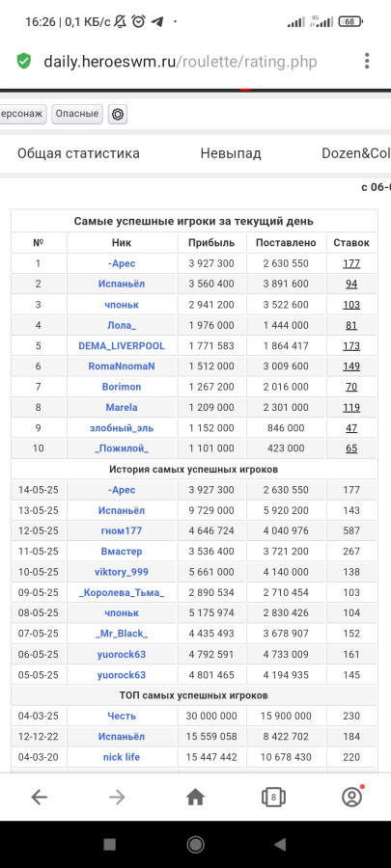Open DEMA_LIVERPOOL player link
The image size is (391, 868).
click(122, 346)
